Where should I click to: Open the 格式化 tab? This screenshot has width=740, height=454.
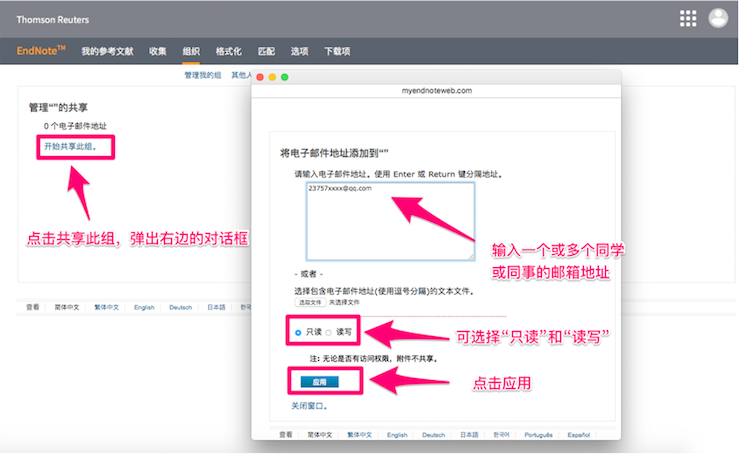tap(228, 51)
